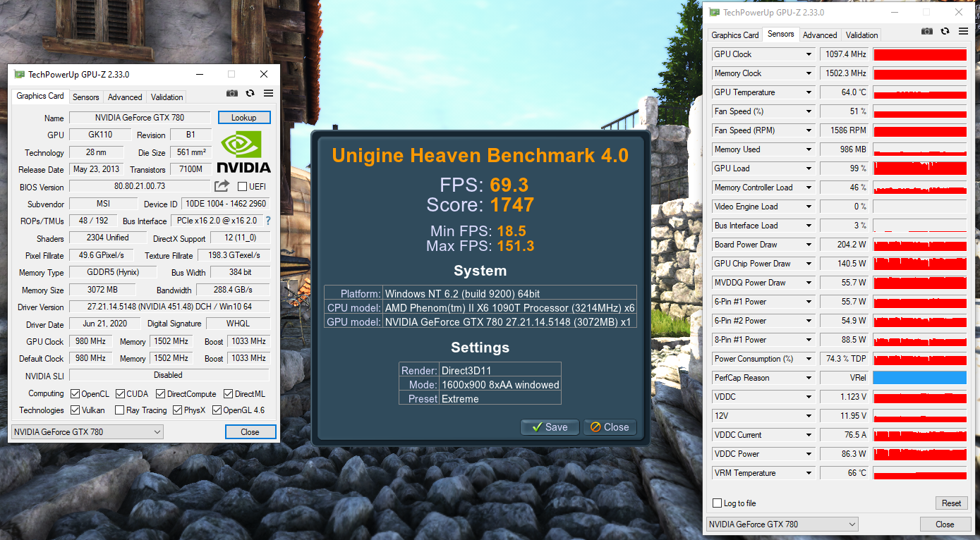Open the Power Consumption (%) sensor dropdown
Screen dimensions: 980x540
809,359
